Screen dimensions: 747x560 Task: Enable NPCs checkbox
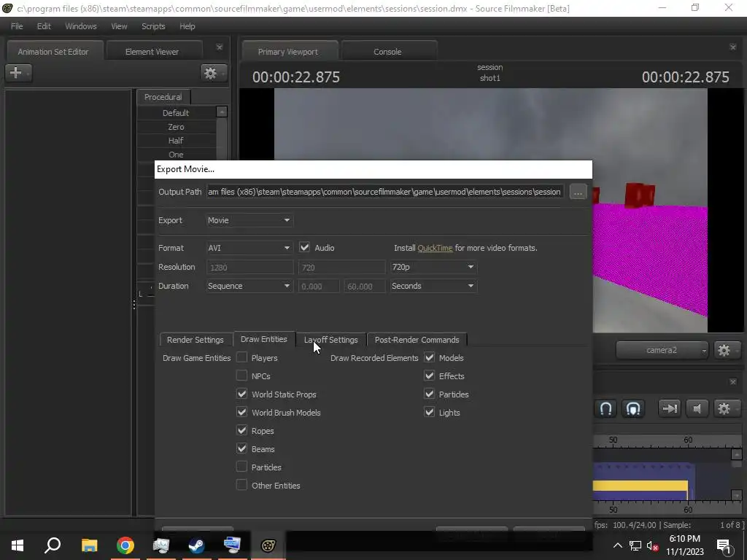click(242, 376)
